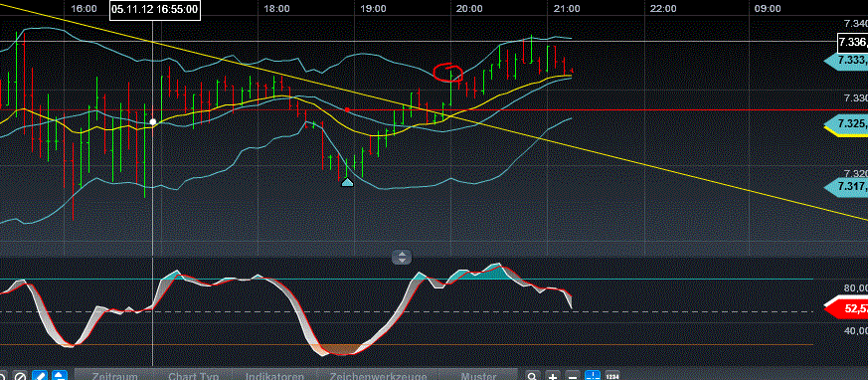Zoom out with the minus icon
The height and width of the screenshot is (380, 868).
573,376
